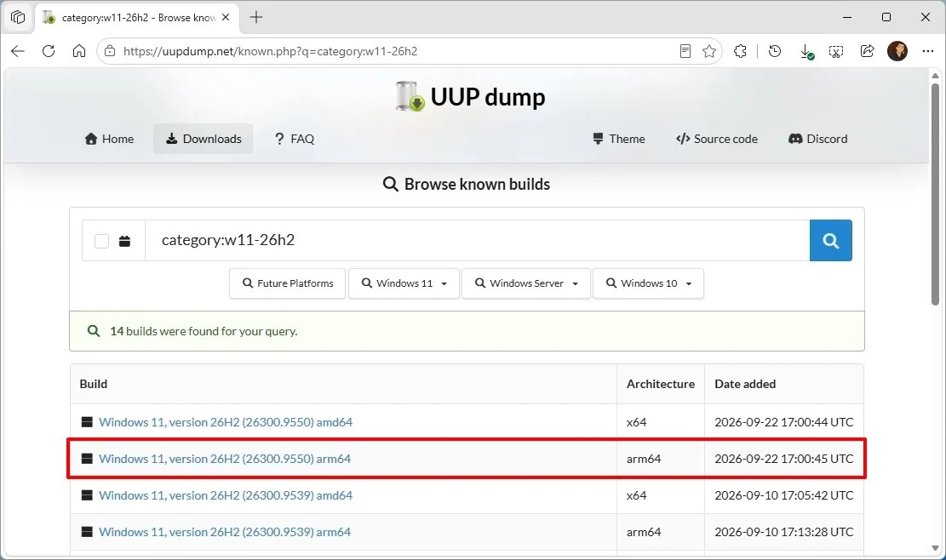Click the UUP dump logo
Screen dimensions: 946x560
[470, 96]
